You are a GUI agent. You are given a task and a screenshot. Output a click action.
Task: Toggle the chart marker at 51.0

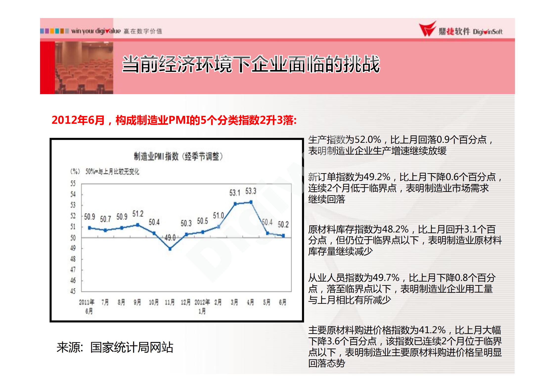click(219, 227)
